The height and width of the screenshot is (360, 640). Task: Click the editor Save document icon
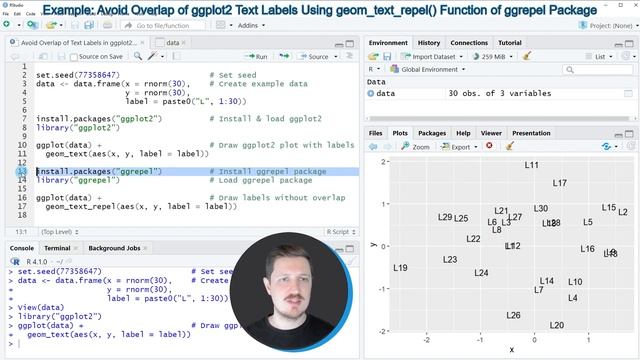61,56
